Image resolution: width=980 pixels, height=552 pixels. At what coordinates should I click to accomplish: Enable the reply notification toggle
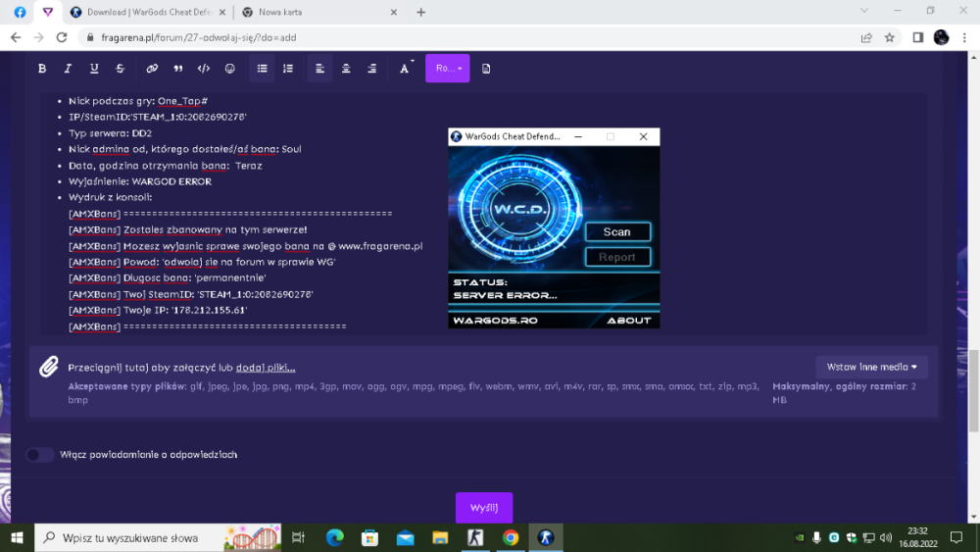click(40, 455)
